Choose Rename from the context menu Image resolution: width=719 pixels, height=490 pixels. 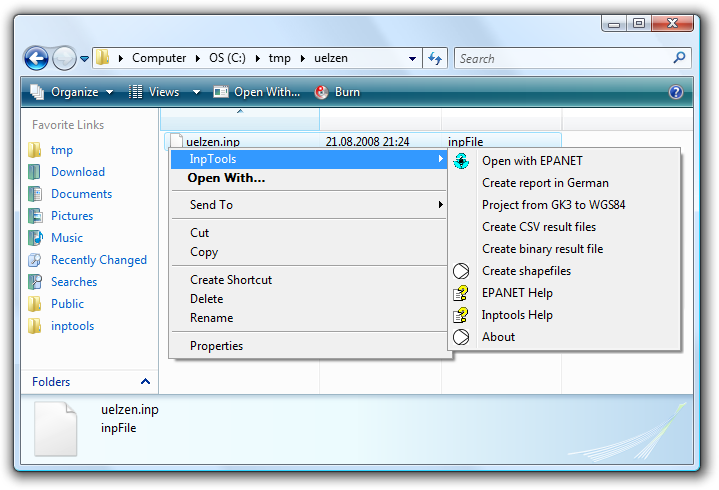pos(309,318)
